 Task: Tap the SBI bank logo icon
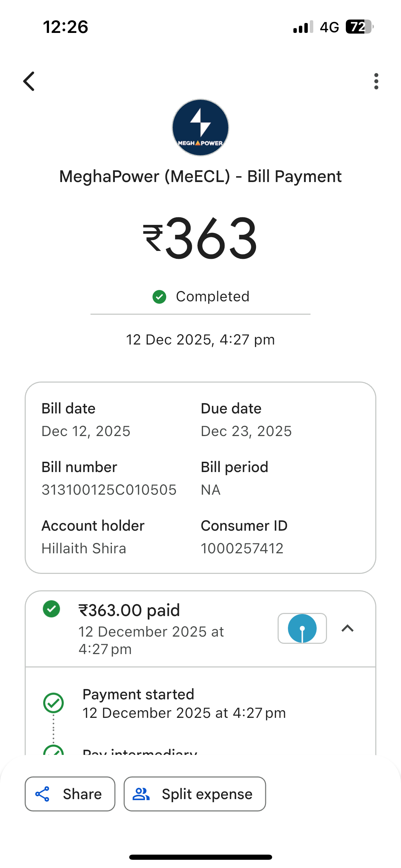click(x=302, y=628)
